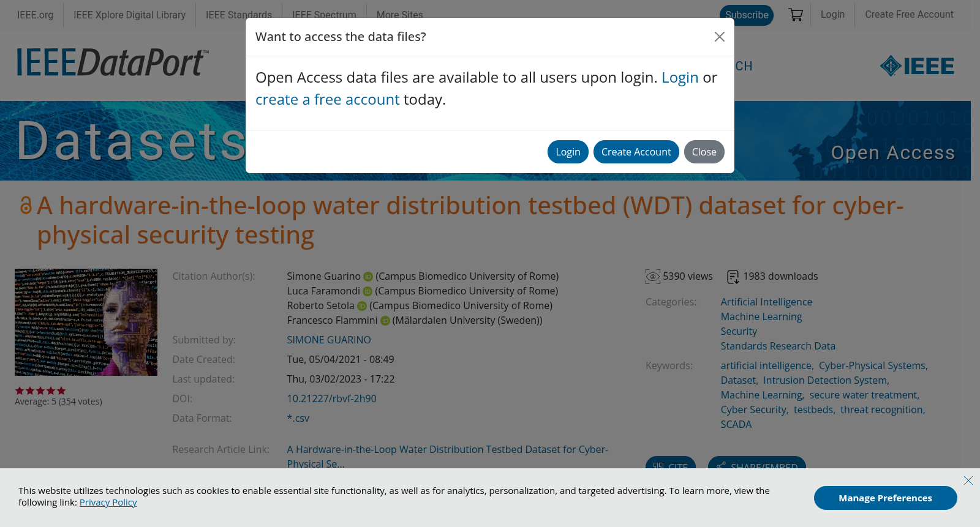This screenshot has width=980, height=527.
Task: Open Security category link
Action: click(739, 331)
